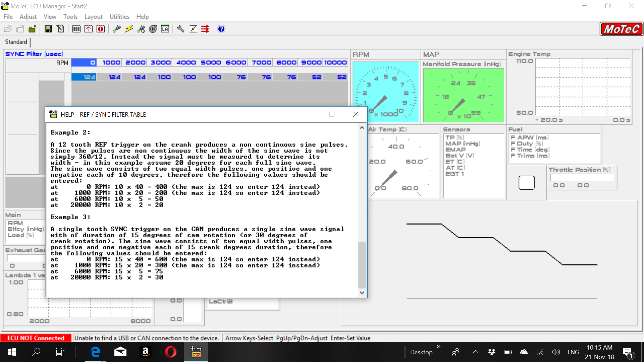Click the TP [%] sensor entry
Viewport: 644px width, 362px height.
454,137
